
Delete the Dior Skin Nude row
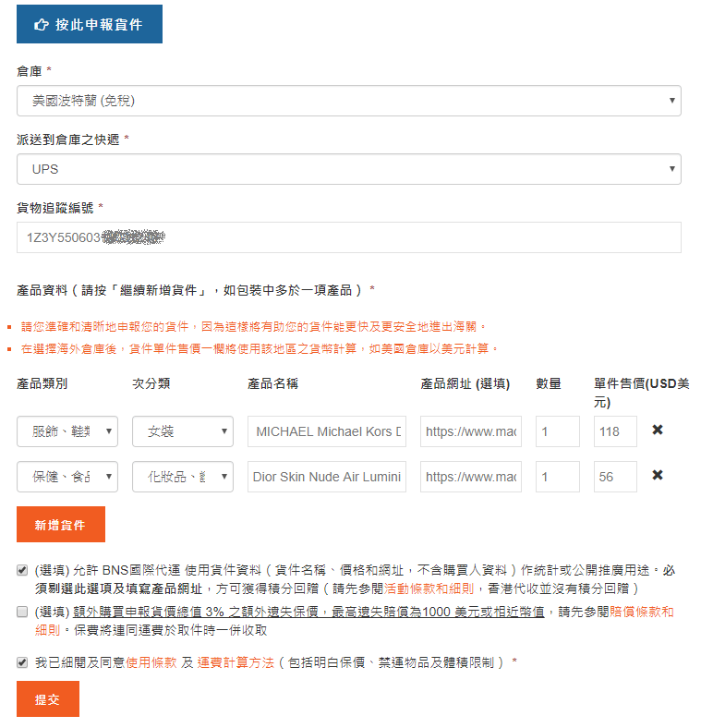pos(658,475)
